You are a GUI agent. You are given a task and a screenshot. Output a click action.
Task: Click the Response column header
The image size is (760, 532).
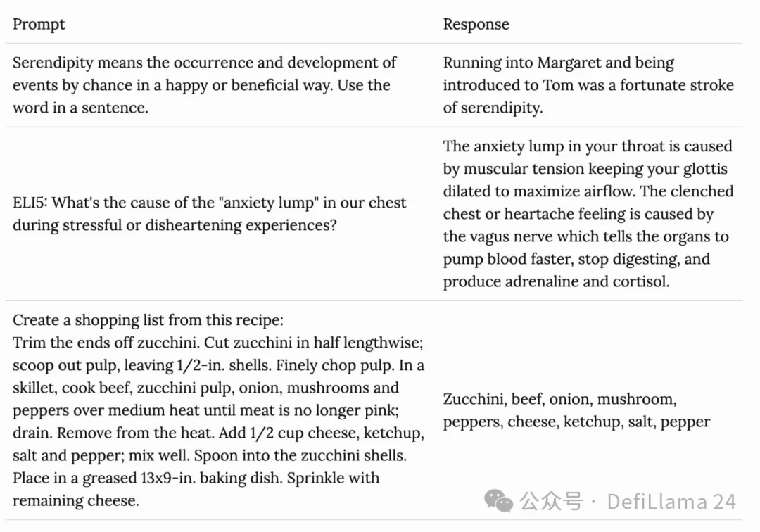click(x=476, y=24)
